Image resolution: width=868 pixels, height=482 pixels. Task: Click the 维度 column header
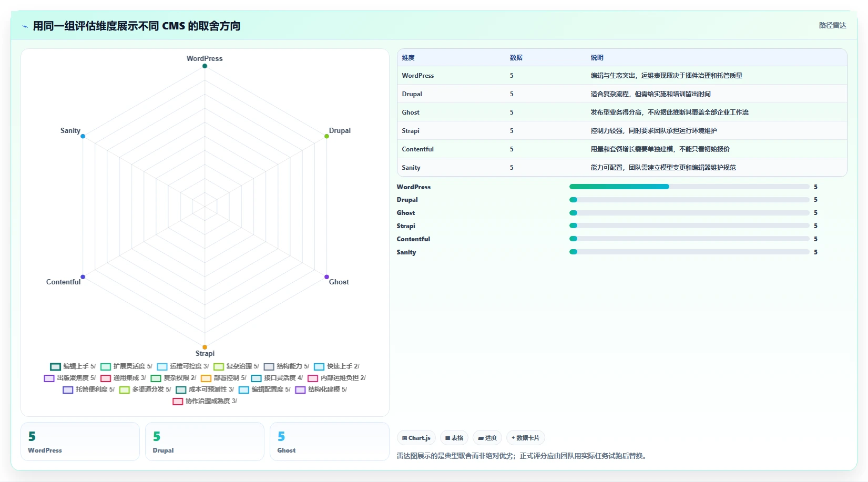click(x=408, y=58)
